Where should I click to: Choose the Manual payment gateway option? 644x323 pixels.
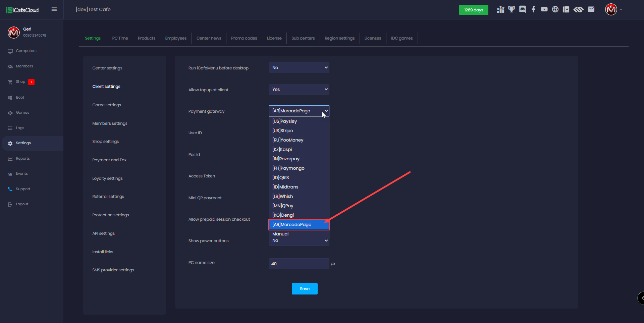[x=280, y=234]
